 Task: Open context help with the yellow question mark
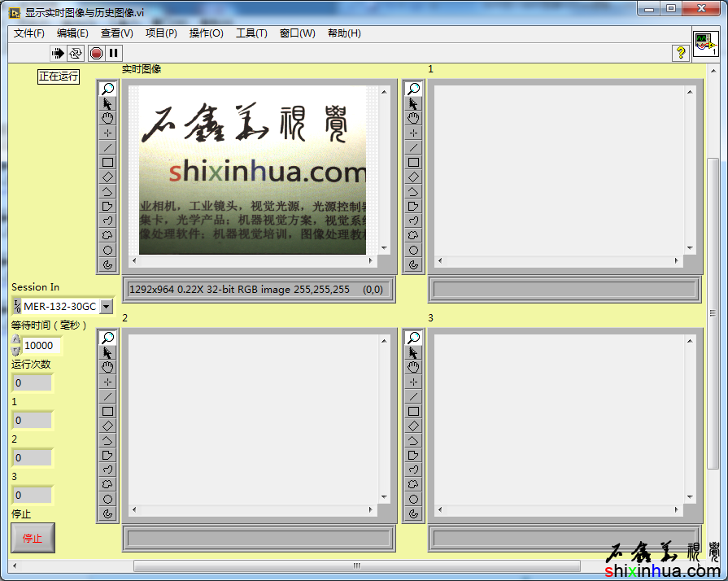(681, 53)
